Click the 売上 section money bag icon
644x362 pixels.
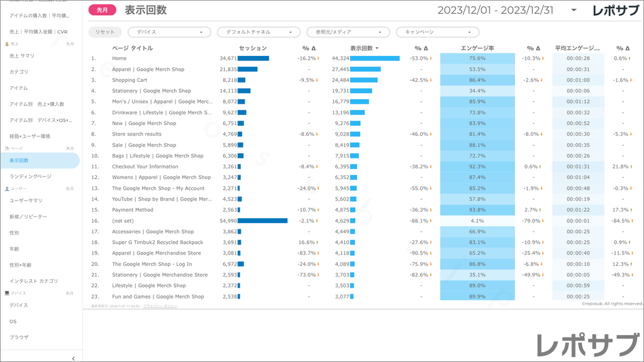pyautogui.click(x=7, y=44)
